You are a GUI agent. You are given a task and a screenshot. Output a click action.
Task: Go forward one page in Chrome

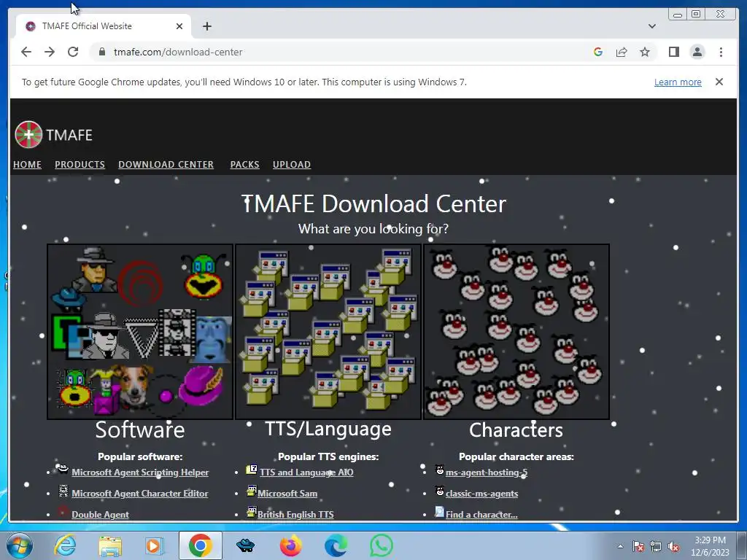pyautogui.click(x=50, y=52)
